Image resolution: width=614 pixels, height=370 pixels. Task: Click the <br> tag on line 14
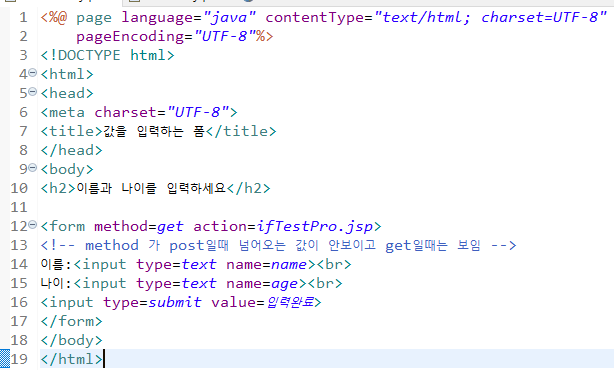tap(334, 264)
